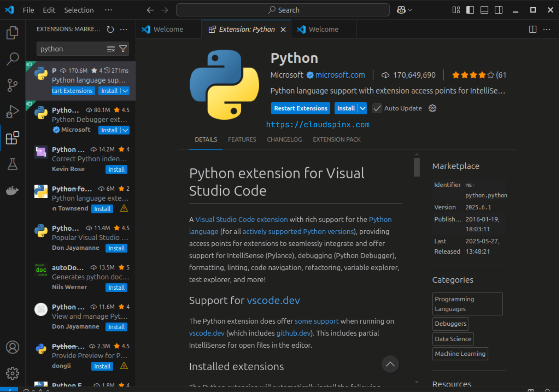Click the Docker sidebar icon
The image size is (559, 392).
[12, 190]
